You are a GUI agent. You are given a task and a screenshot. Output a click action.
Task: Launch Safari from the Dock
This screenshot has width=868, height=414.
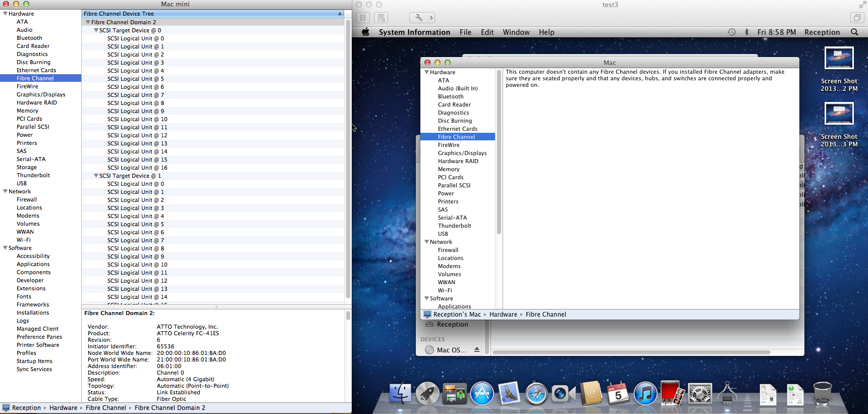pos(536,393)
